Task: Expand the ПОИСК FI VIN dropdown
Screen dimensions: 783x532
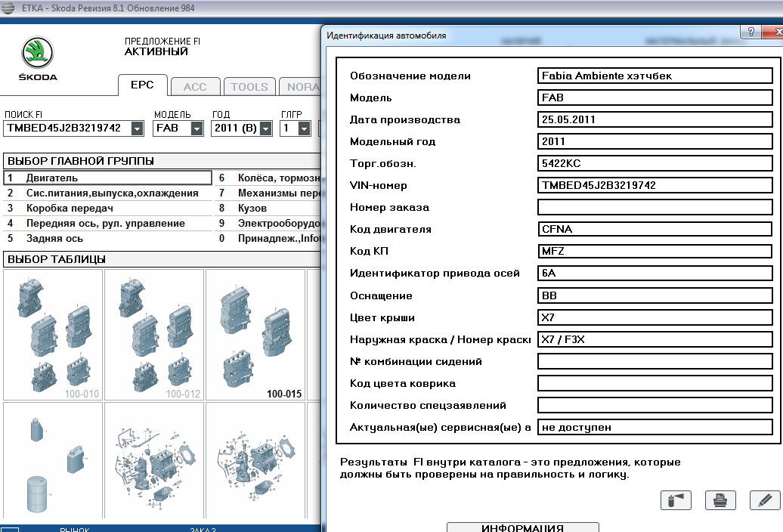Action: [137, 128]
